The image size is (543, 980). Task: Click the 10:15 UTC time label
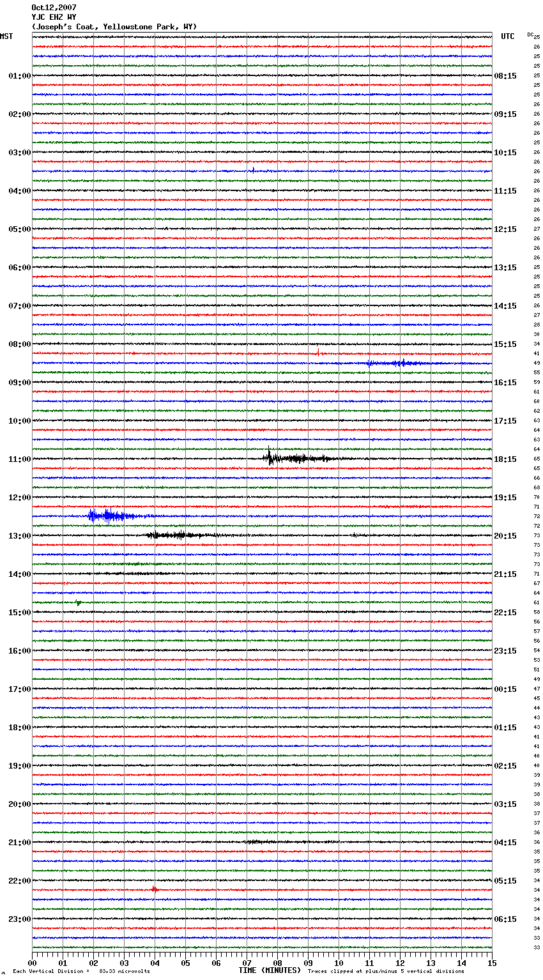tap(505, 153)
